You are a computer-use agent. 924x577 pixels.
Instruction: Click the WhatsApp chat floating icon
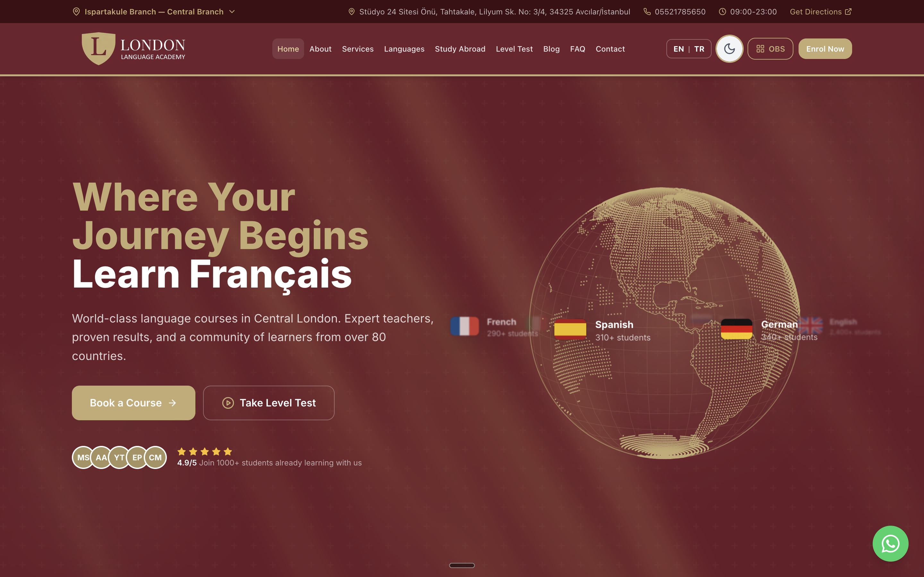[890, 543]
